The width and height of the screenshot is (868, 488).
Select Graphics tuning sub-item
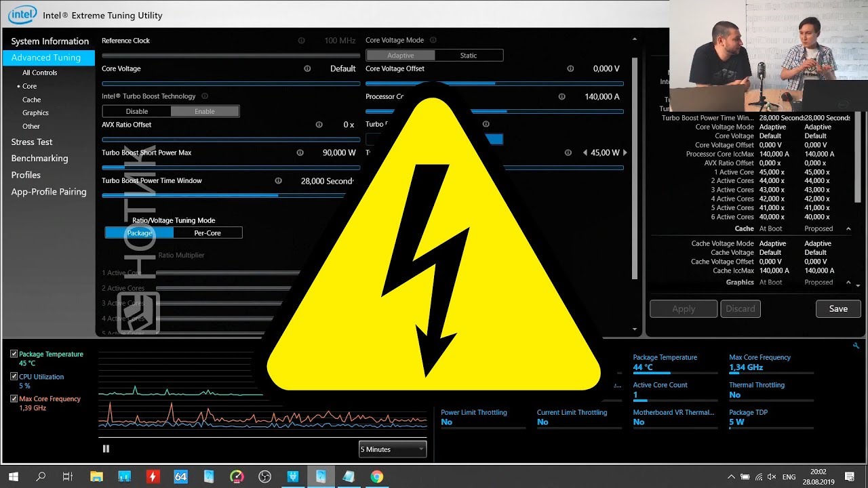pos(35,113)
